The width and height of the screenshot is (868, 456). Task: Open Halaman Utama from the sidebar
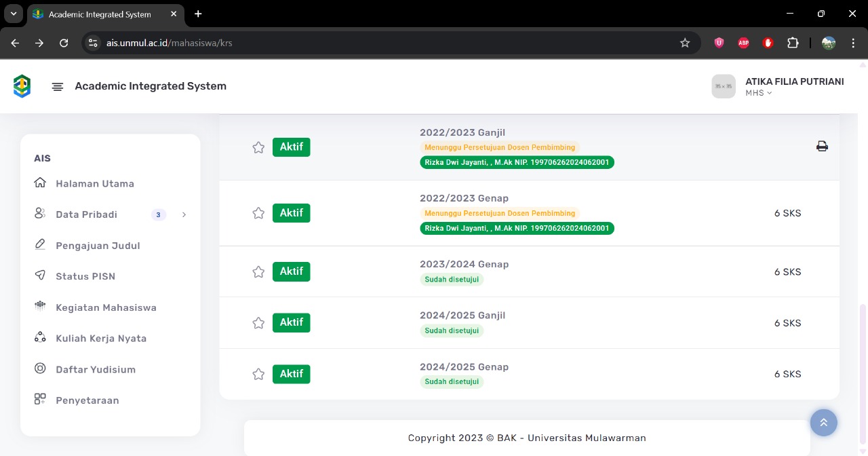click(x=94, y=183)
